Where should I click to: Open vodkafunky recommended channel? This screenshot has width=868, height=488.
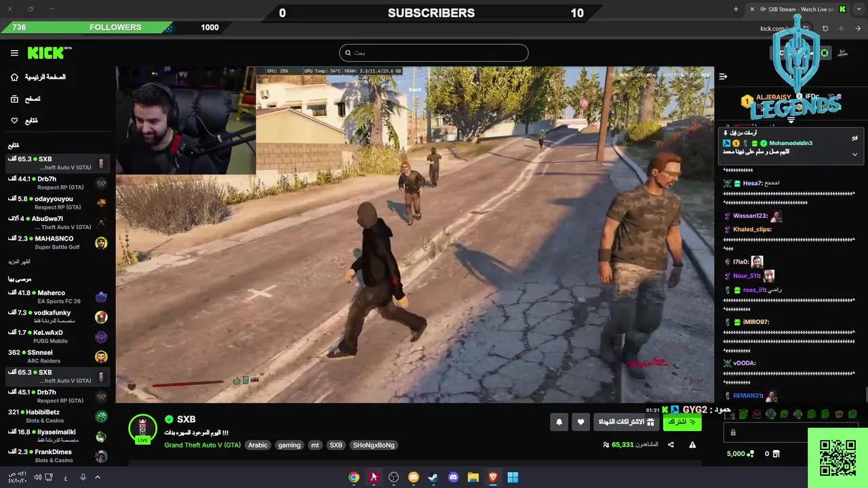coord(58,317)
